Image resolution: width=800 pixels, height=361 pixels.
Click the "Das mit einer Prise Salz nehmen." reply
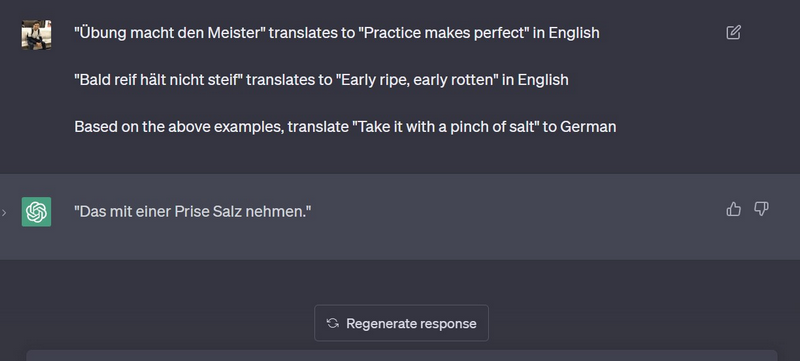pos(193,211)
